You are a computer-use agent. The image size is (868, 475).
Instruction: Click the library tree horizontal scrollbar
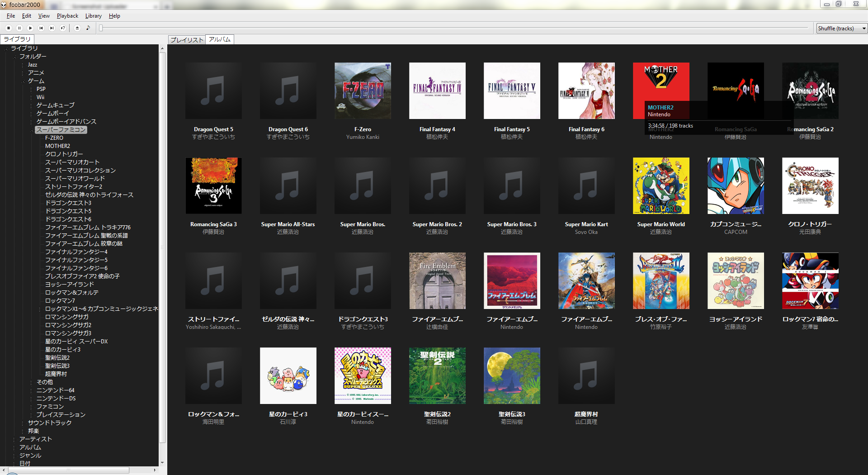(68, 470)
